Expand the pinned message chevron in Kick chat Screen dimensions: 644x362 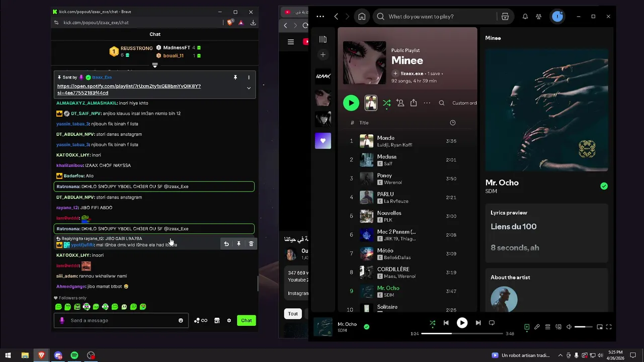249,88
